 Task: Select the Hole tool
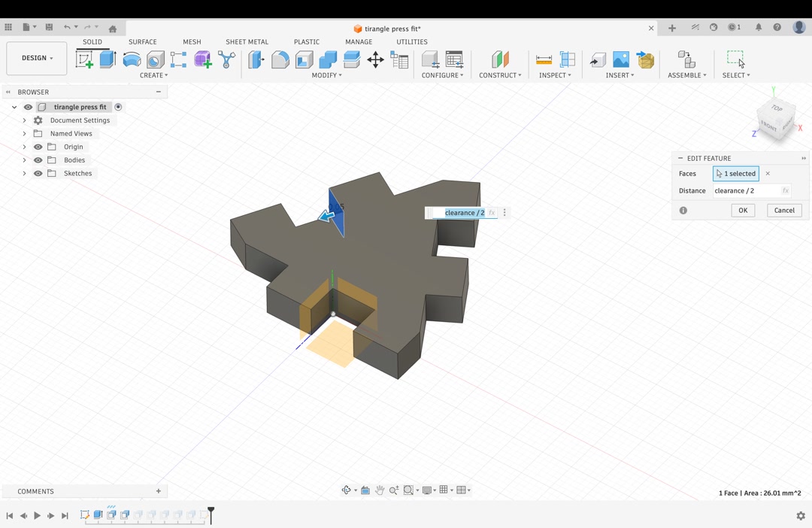156,59
